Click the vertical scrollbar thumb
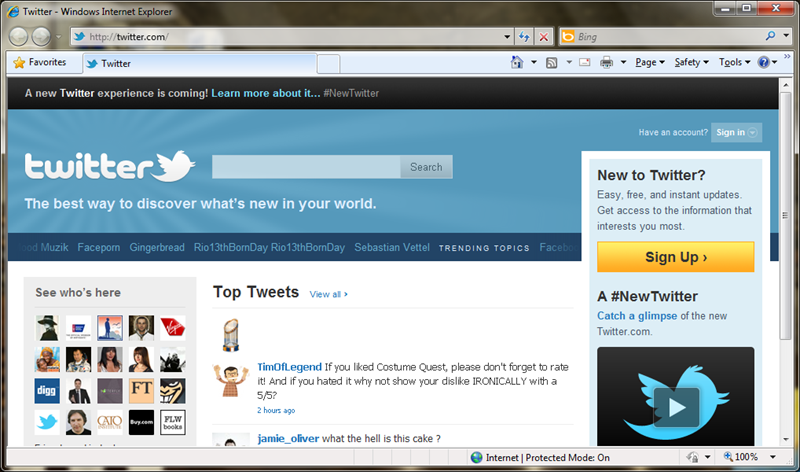 point(786,215)
